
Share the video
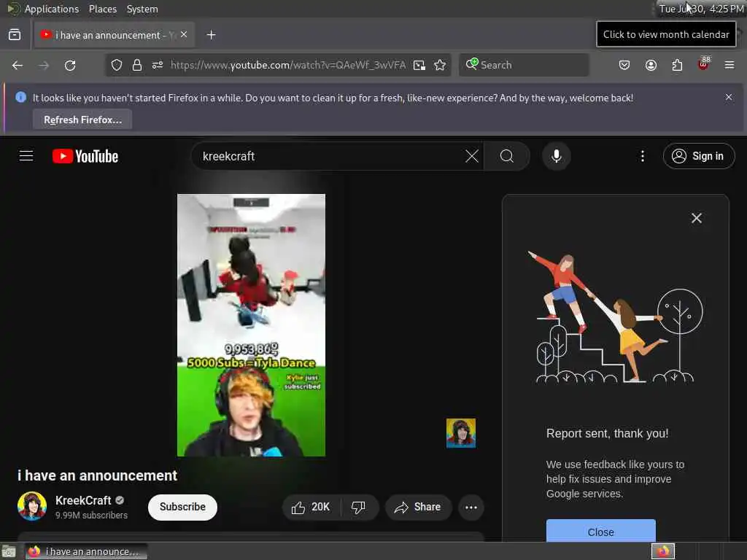(x=418, y=507)
